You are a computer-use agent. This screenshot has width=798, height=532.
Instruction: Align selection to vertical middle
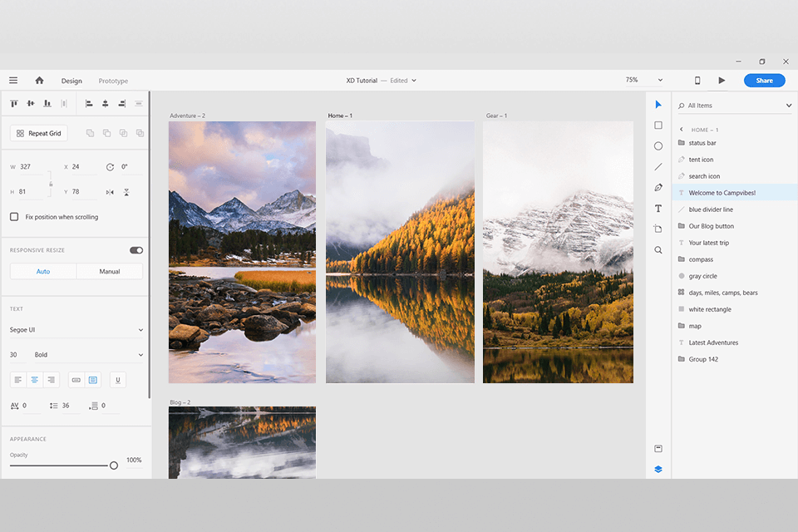point(31,104)
